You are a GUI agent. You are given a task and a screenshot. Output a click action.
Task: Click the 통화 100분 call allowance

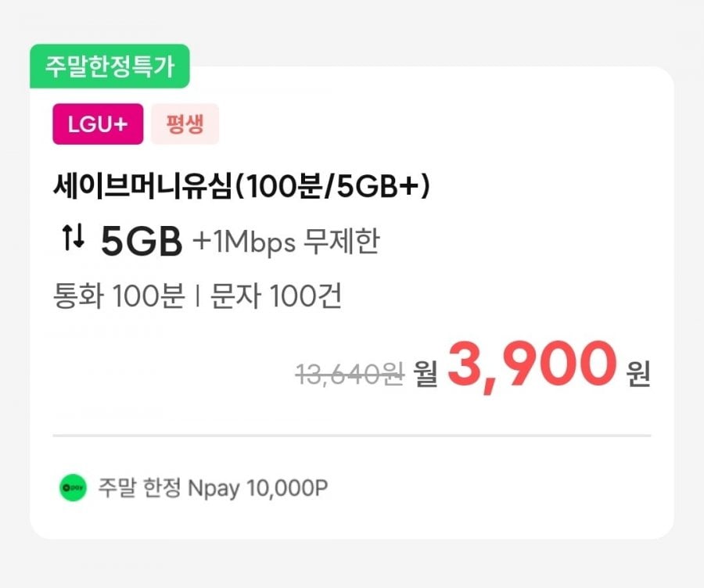coord(118,296)
